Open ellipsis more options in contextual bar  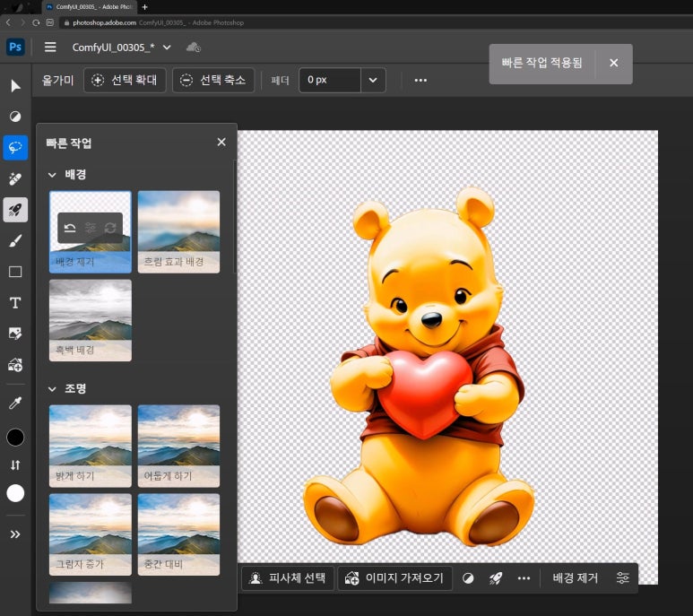[524, 578]
